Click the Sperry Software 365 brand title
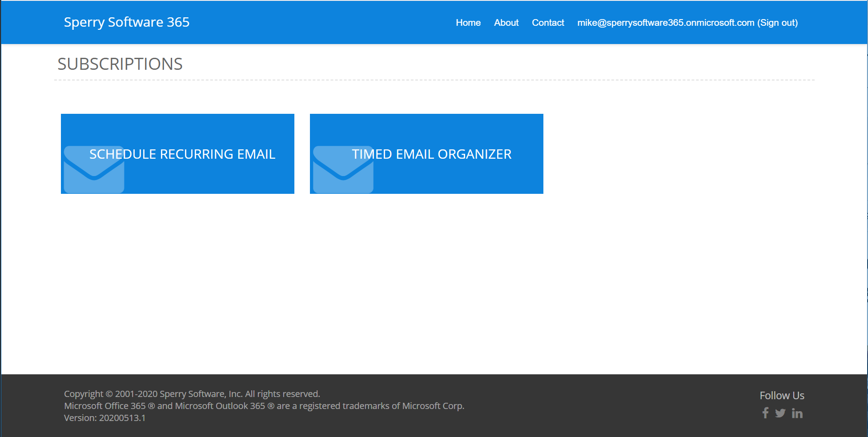 pyautogui.click(x=127, y=22)
